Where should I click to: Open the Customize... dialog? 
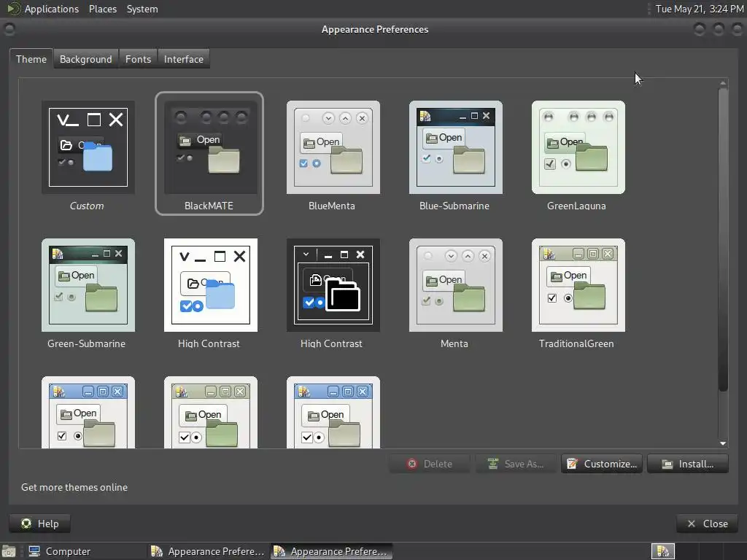(x=602, y=464)
